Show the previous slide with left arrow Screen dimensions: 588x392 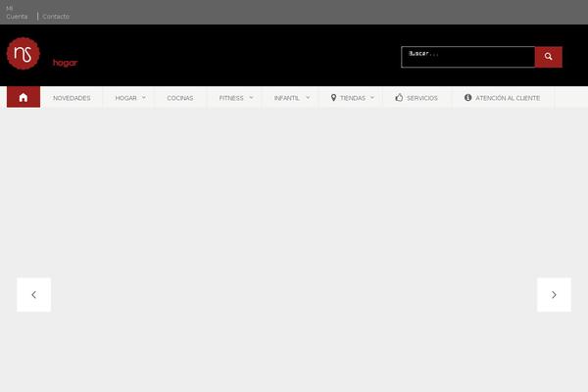coord(33,294)
